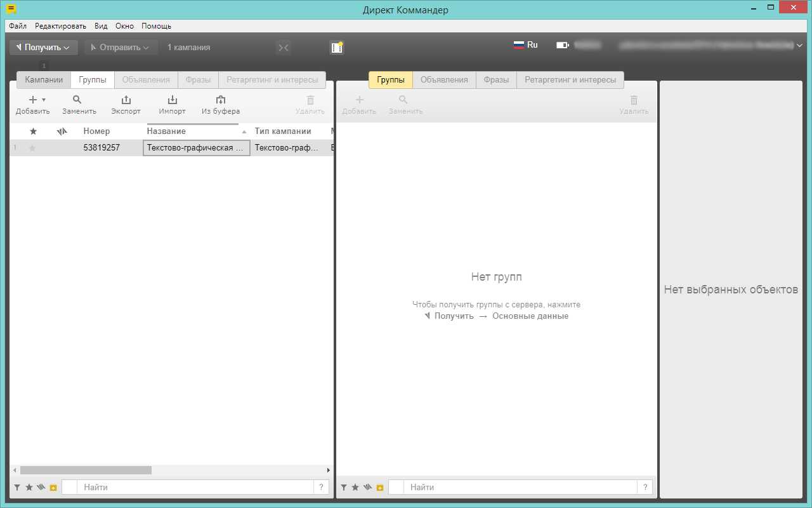This screenshot has height=508, width=812.
Task: Open the Редактировать menu
Action: [x=60, y=26]
